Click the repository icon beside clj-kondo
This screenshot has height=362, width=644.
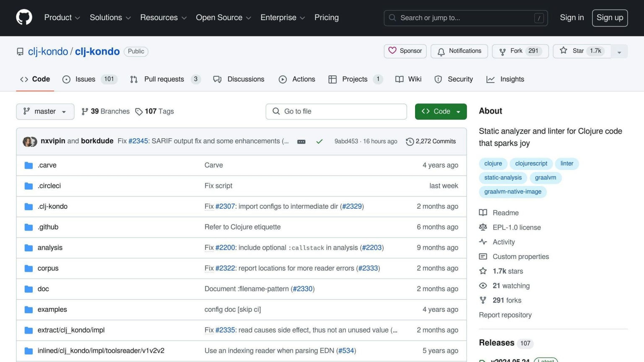coord(20,52)
